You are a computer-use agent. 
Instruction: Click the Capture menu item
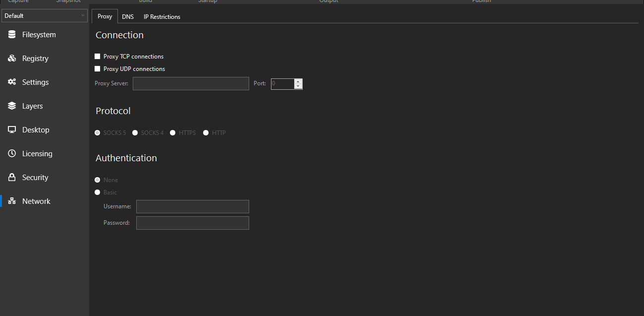[x=18, y=1]
